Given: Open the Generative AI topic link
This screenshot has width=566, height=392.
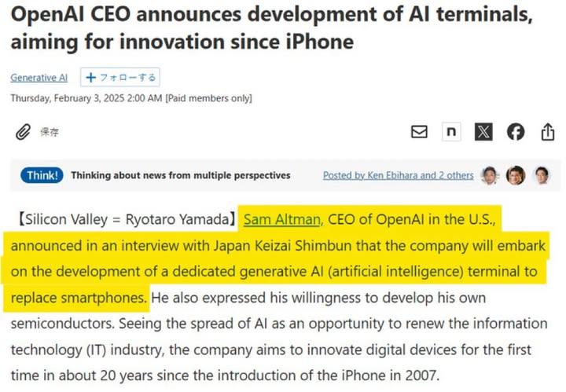Looking at the screenshot, I should [39, 78].
